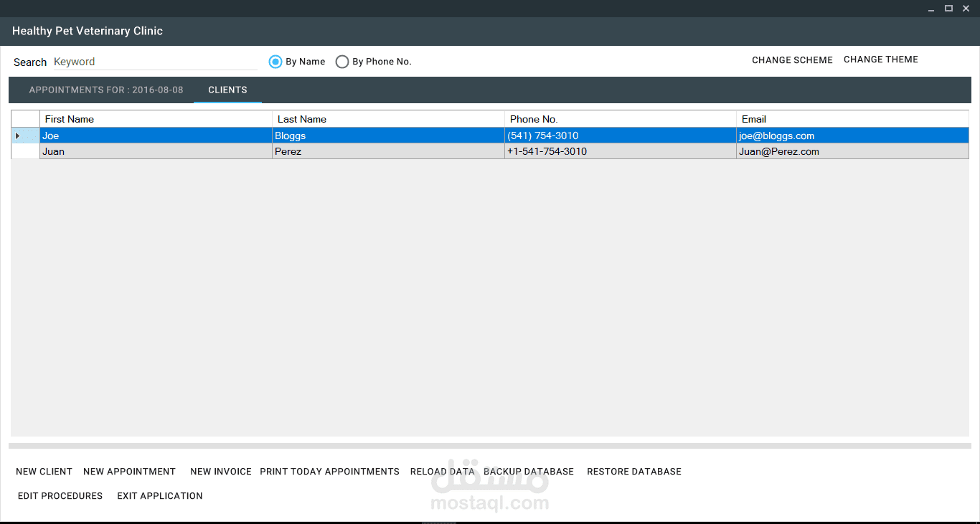Click phone cell (541) 754-3010
This screenshot has height=524, width=980.
point(621,135)
